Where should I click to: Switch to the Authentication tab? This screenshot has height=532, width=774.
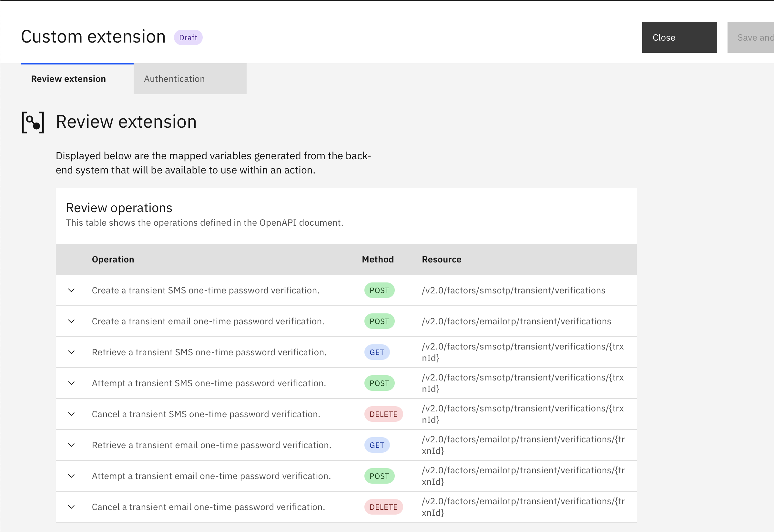pyautogui.click(x=174, y=79)
